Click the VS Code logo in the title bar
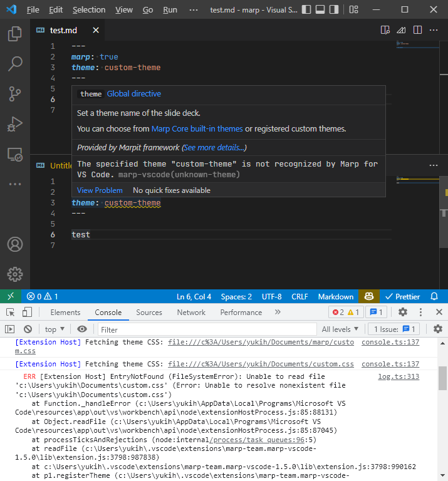This screenshot has width=448, height=481. pyautogui.click(x=11, y=9)
